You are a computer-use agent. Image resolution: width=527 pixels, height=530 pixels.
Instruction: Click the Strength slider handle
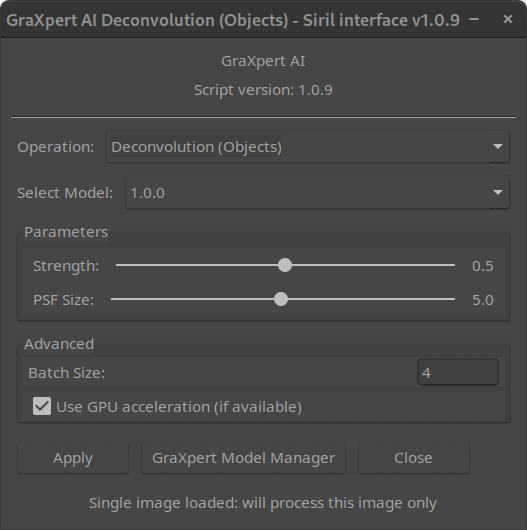click(x=285, y=265)
